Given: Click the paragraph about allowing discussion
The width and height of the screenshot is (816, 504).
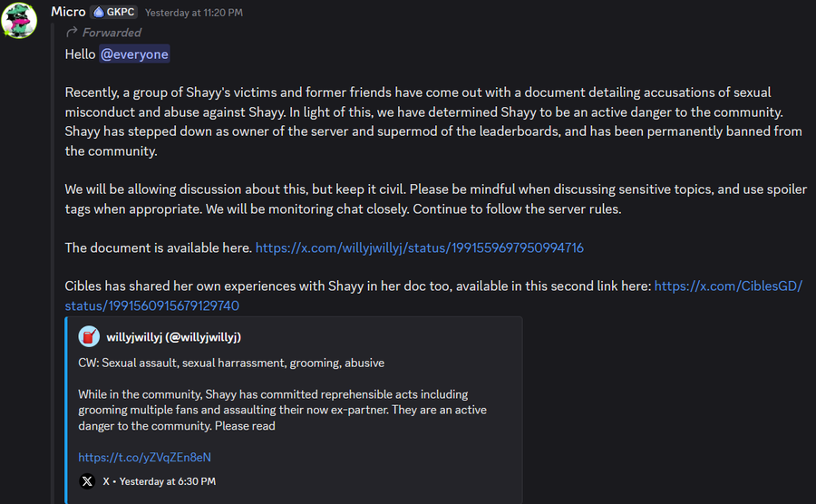Looking at the screenshot, I should coord(419,199).
